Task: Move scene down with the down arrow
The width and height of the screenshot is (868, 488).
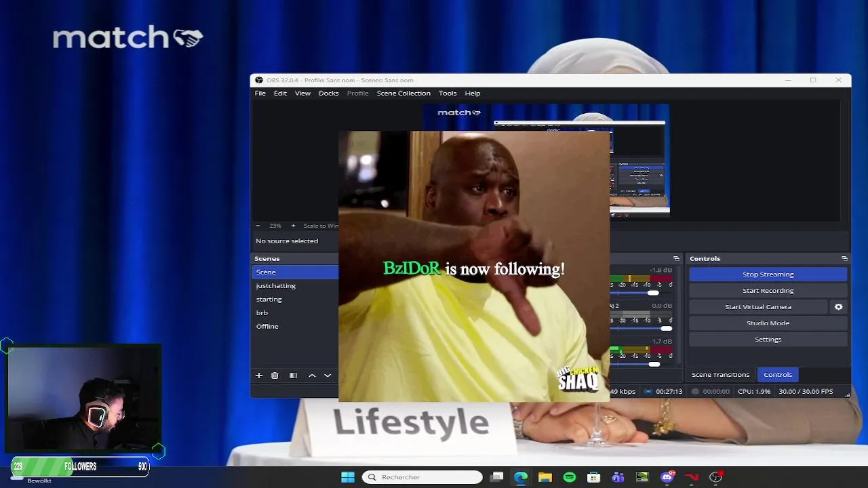Action: pyautogui.click(x=328, y=375)
